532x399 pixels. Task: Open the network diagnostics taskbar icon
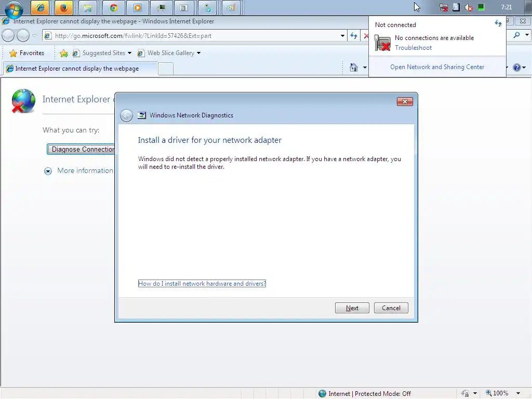coord(208,8)
